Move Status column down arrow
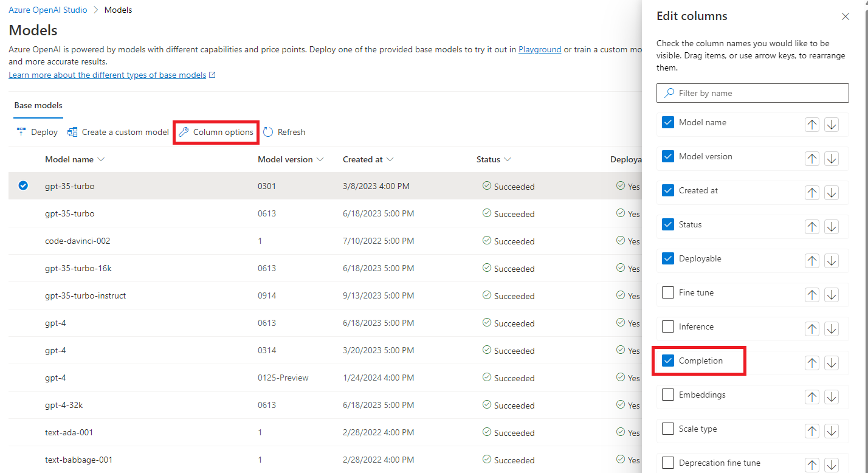 (x=832, y=227)
